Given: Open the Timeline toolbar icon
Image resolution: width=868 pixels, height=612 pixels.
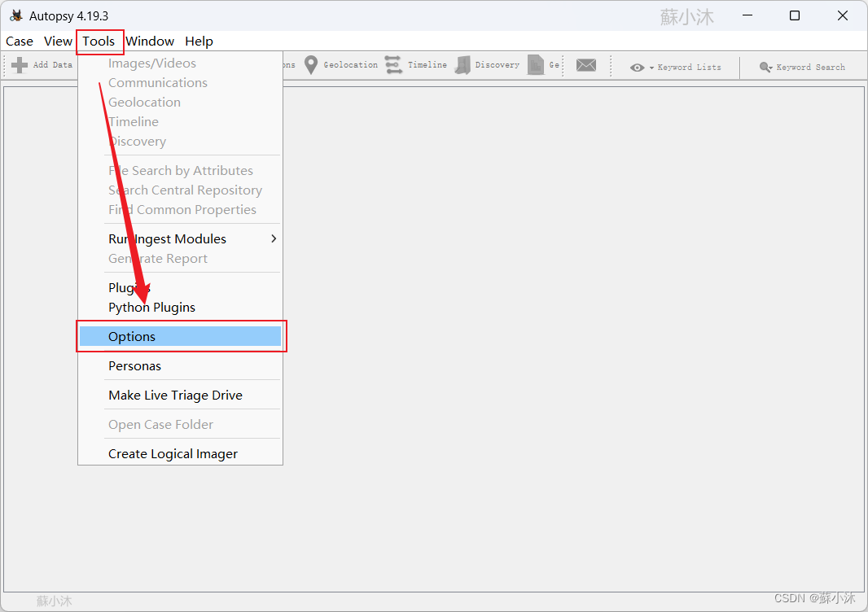Looking at the screenshot, I should pyautogui.click(x=393, y=65).
